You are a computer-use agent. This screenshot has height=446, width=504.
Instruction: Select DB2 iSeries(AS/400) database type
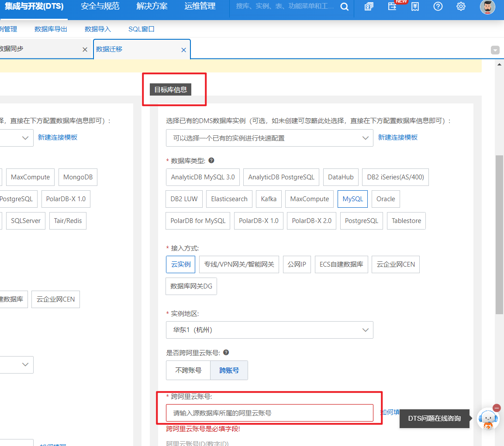[x=395, y=177]
